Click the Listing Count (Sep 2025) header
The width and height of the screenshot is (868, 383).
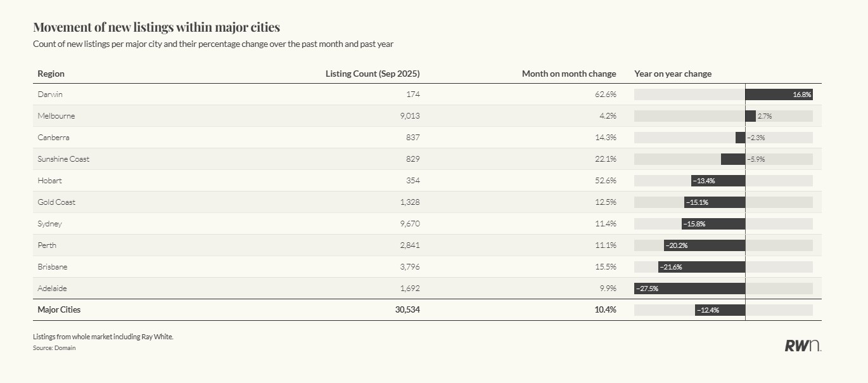[373, 74]
